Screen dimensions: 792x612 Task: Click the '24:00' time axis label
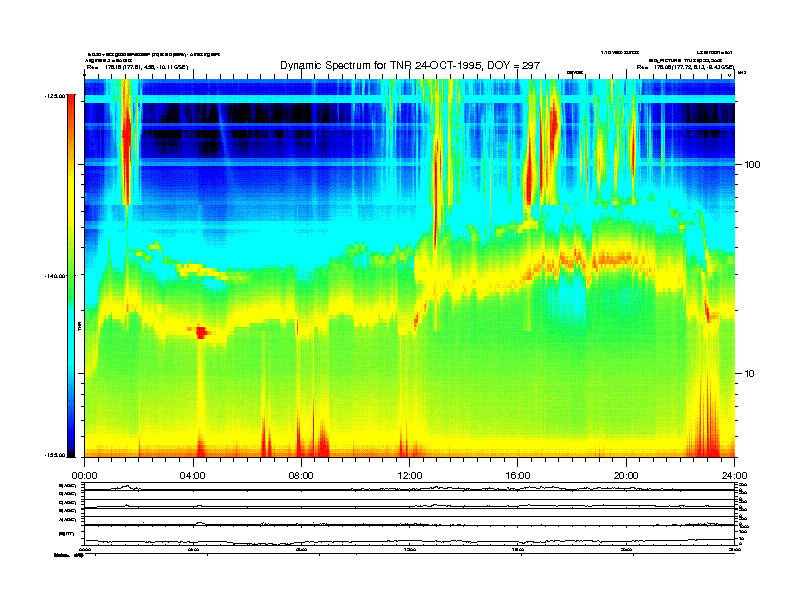tap(734, 476)
